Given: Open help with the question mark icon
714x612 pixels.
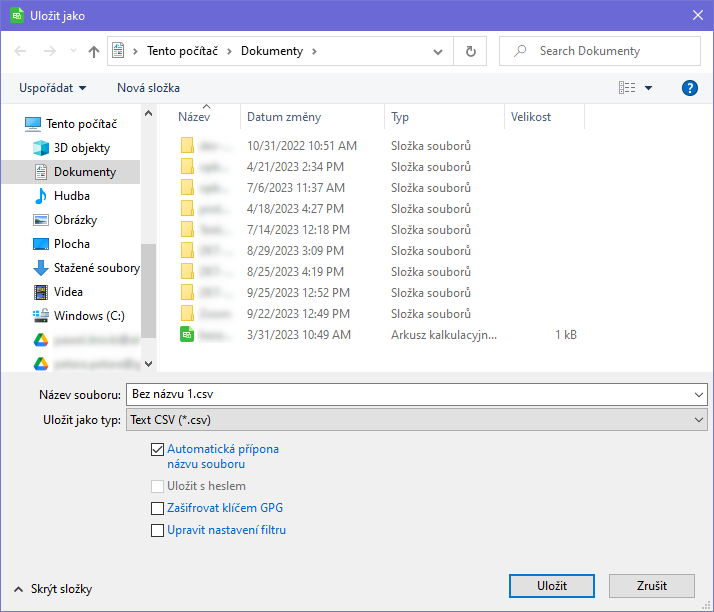Looking at the screenshot, I should click(x=689, y=88).
